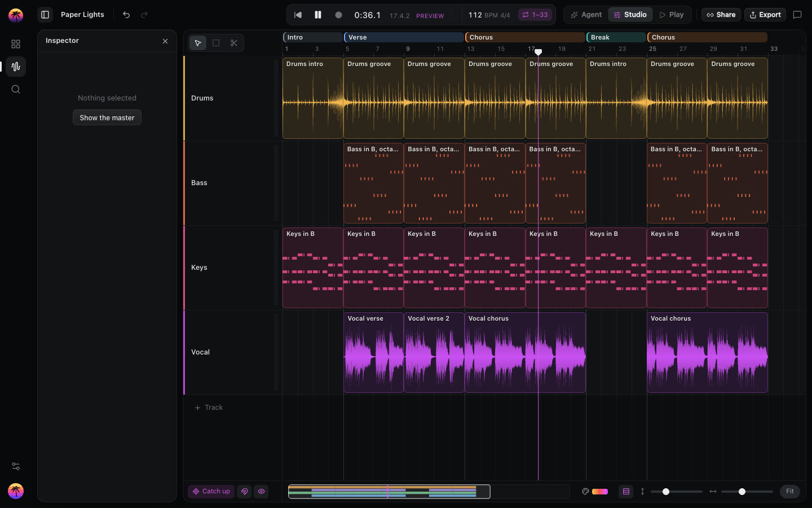The width and height of the screenshot is (812, 508).
Task: Click the Fit zoom button
Action: click(790, 491)
